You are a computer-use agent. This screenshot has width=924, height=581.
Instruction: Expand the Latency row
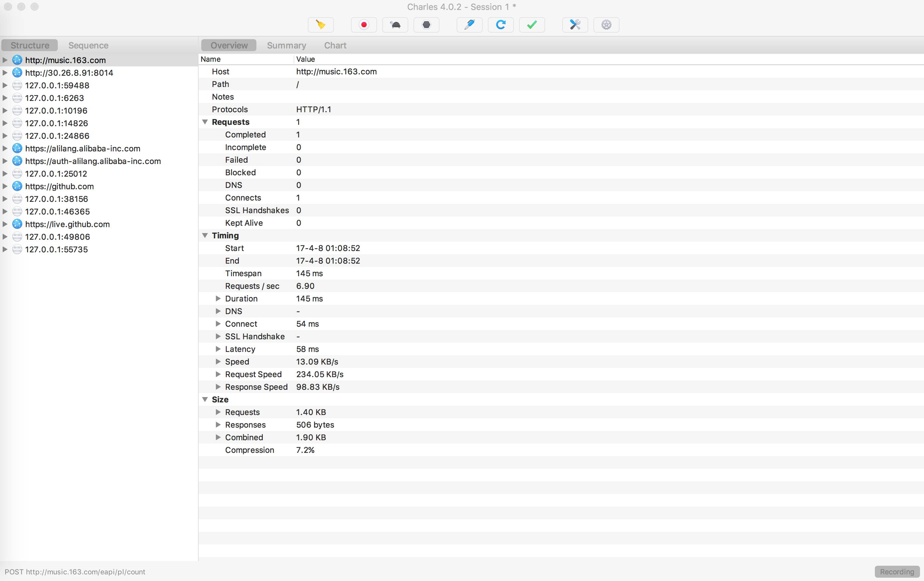218,349
